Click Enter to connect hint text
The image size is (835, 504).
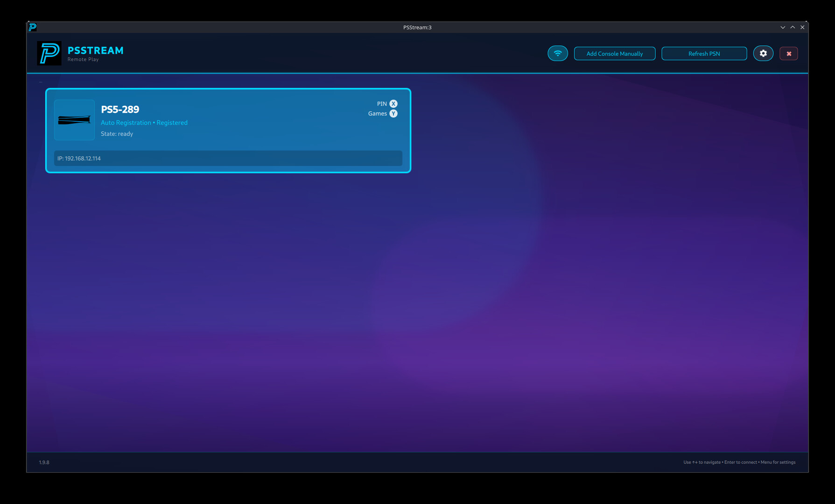[x=740, y=462]
